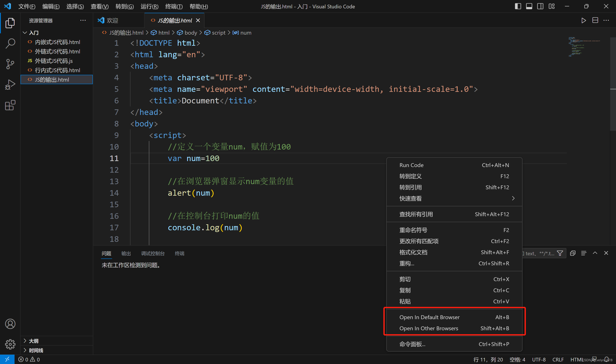
Task: Switch to the 调试控制台 panel tab
Action: click(153, 253)
